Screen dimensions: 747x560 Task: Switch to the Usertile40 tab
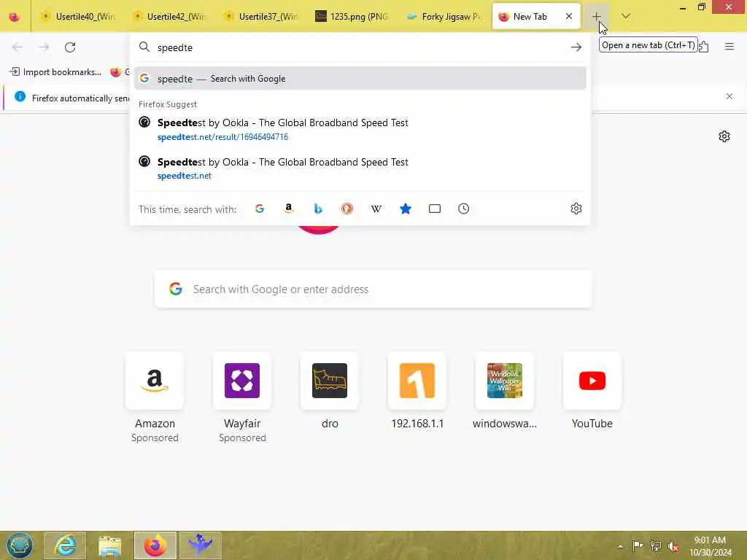[79, 17]
